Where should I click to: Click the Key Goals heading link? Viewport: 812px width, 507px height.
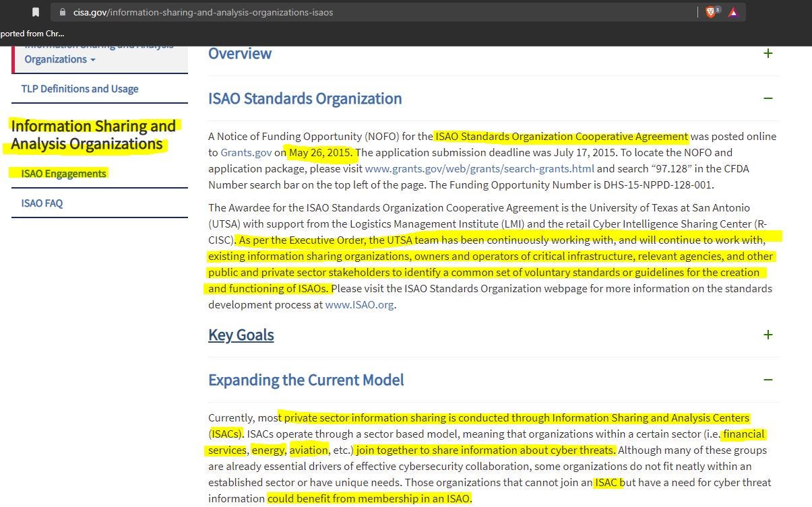point(241,335)
